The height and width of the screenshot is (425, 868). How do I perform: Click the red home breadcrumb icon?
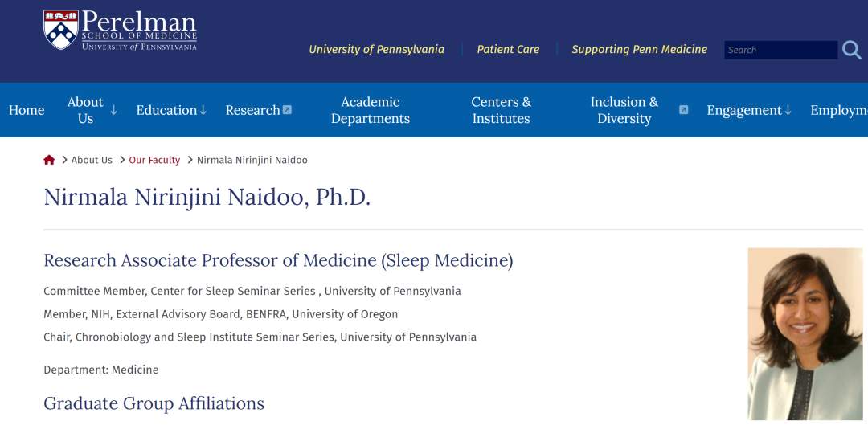pos(49,160)
